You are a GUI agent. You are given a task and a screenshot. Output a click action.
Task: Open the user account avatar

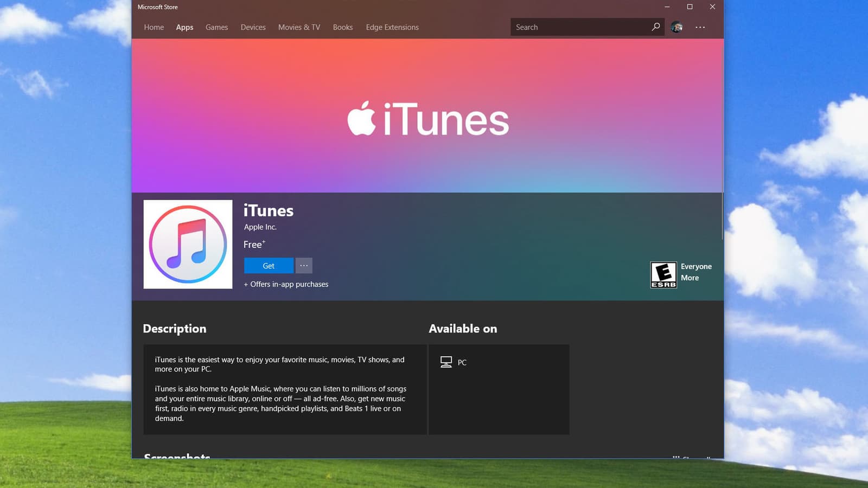(x=676, y=27)
